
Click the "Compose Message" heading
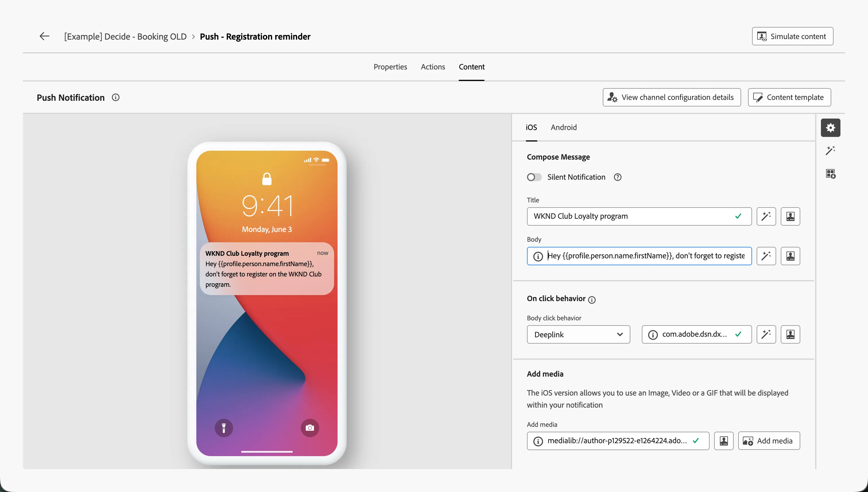558,157
